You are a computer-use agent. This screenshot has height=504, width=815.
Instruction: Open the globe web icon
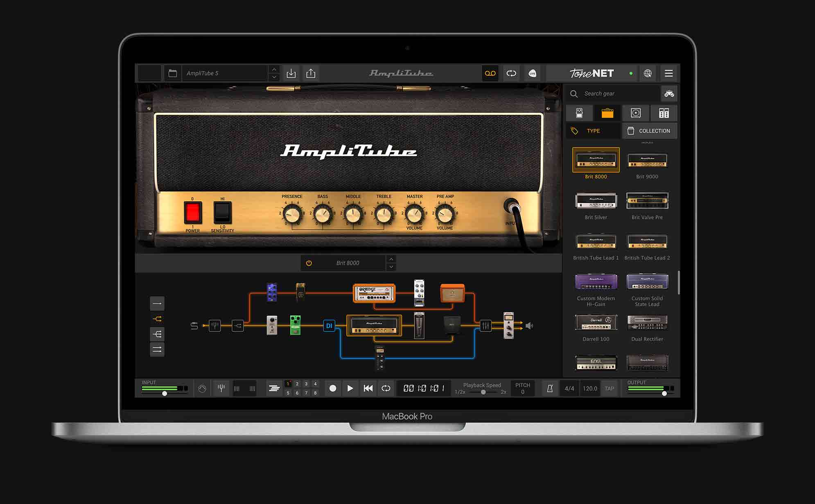(x=648, y=73)
